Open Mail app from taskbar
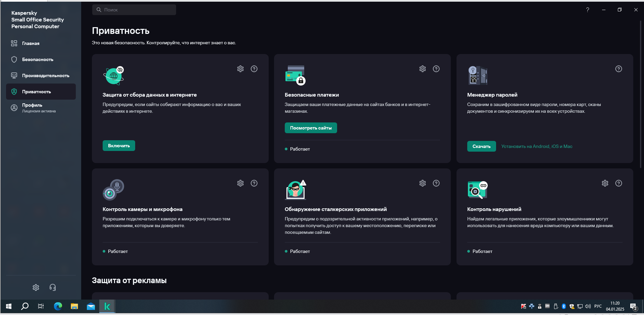Screen dimensions: 644x315 91,306
